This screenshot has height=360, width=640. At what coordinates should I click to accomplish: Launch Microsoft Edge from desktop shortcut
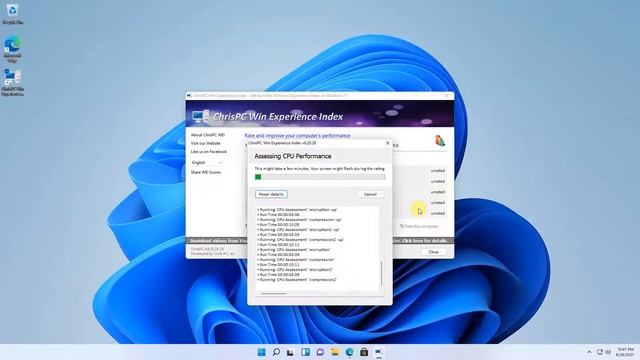(x=12, y=48)
